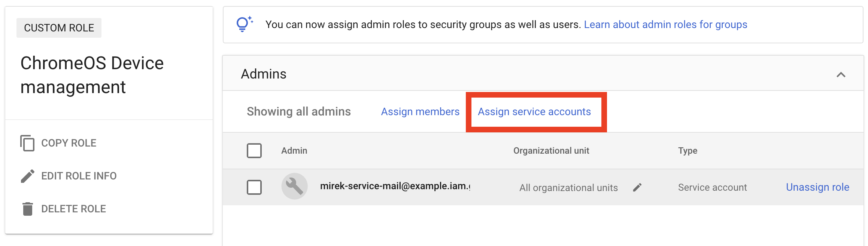Screen dimensions: 868x246
Task: Click the Delete Role trash icon
Action: click(x=27, y=209)
